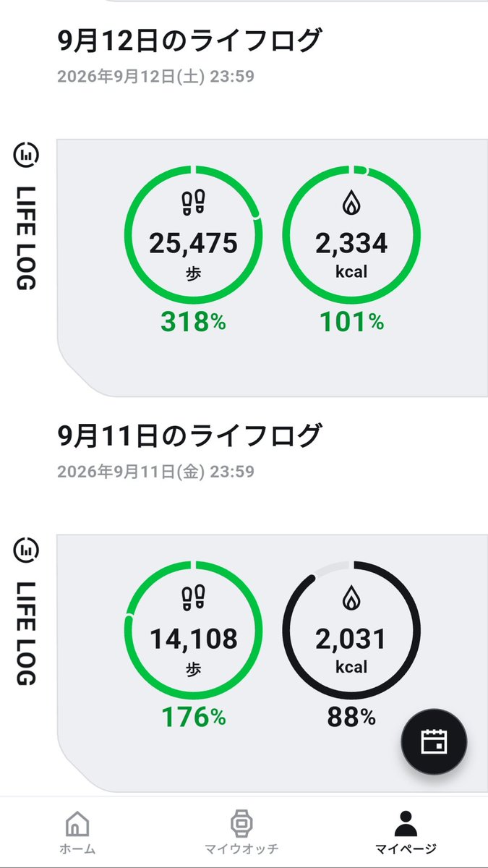Open the Home tab house icon
Image resolution: width=488 pixels, height=868 pixels.
click(x=77, y=824)
